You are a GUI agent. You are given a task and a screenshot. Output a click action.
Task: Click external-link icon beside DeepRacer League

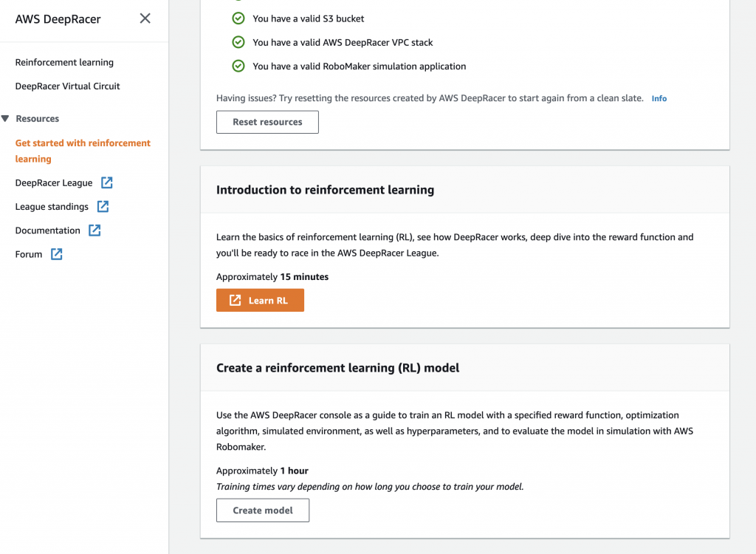click(x=106, y=182)
